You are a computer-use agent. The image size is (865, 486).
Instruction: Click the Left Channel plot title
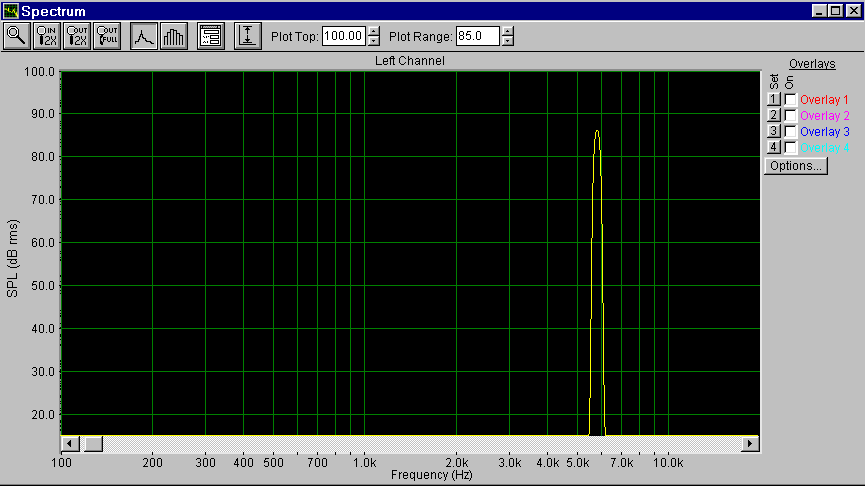[410, 61]
